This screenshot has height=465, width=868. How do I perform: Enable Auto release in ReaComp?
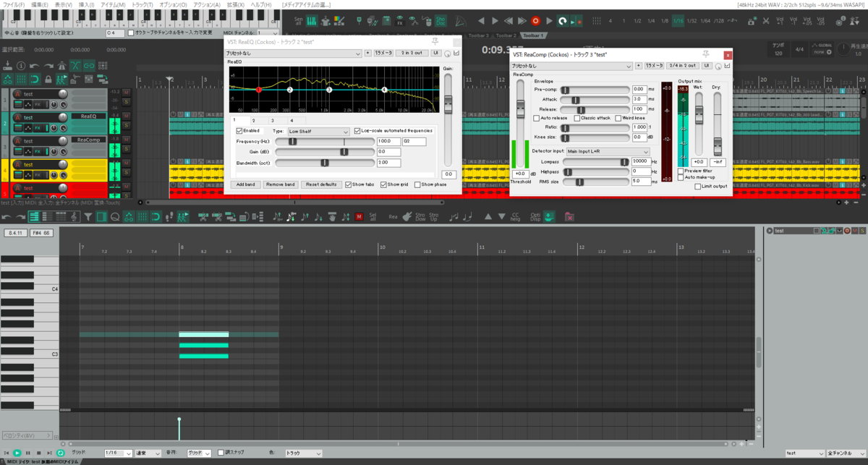point(537,118)
